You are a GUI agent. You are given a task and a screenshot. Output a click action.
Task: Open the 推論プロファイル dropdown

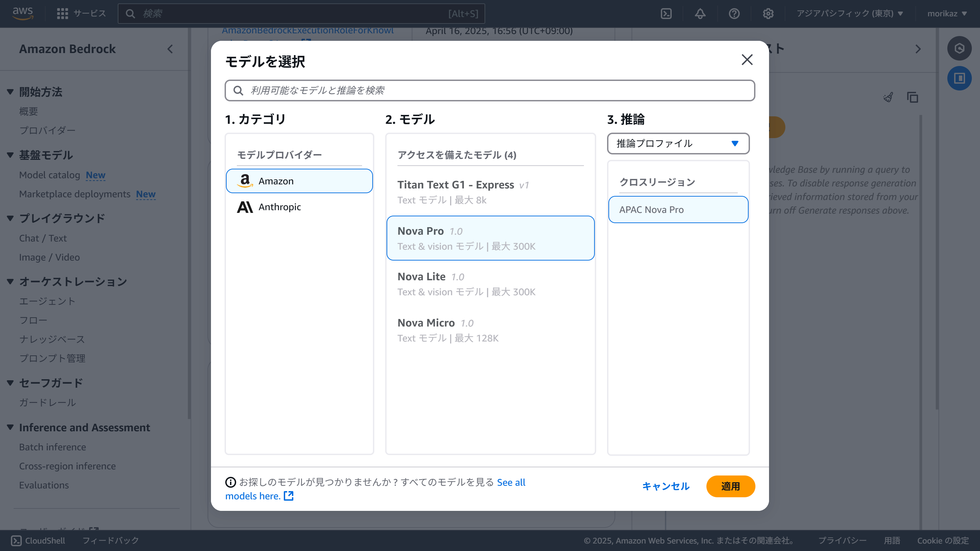click(678, 143)
